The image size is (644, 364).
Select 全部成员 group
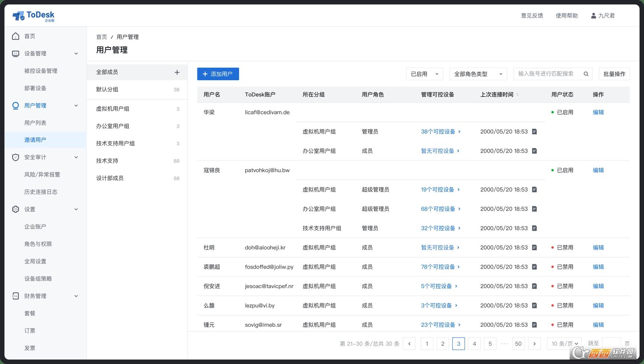pos(137,72)
